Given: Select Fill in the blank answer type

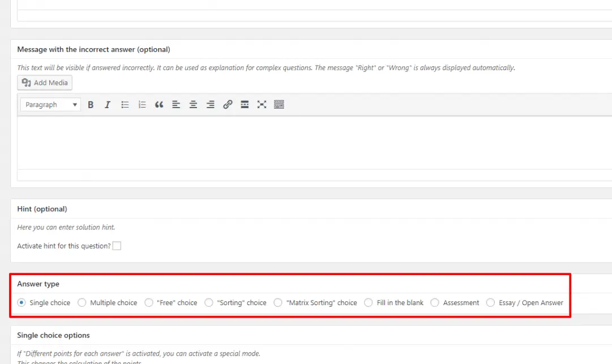Looking at the screenshot, I should tap(369, 302).
